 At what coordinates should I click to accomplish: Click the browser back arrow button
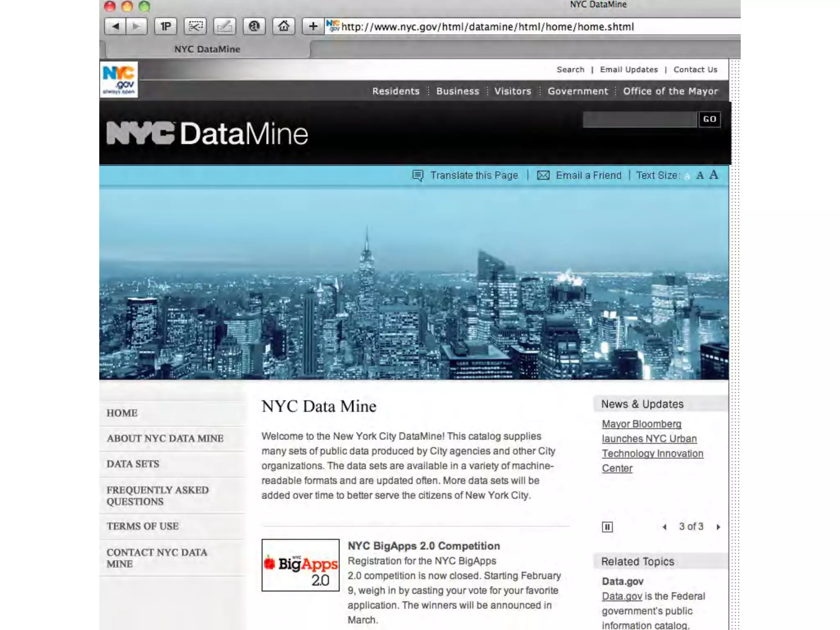pyautogui.click(x=116, y=27)
